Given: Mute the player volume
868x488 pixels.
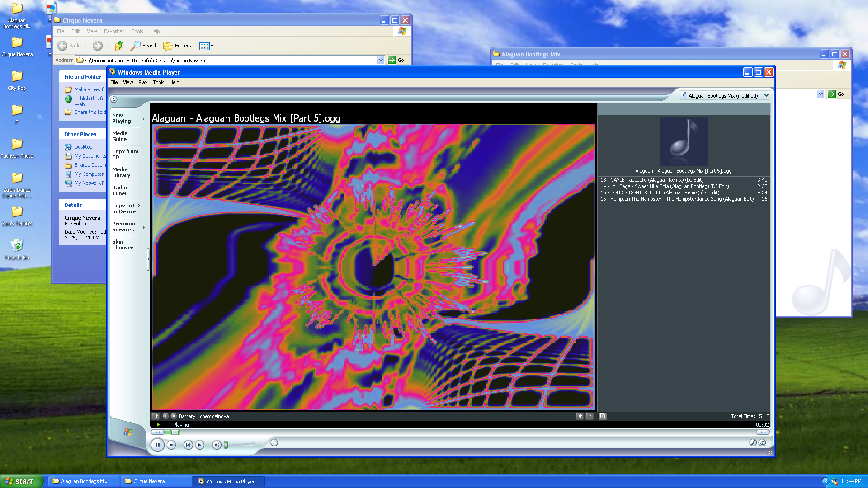Looking at the screenshot, I should tap(217, 445).
